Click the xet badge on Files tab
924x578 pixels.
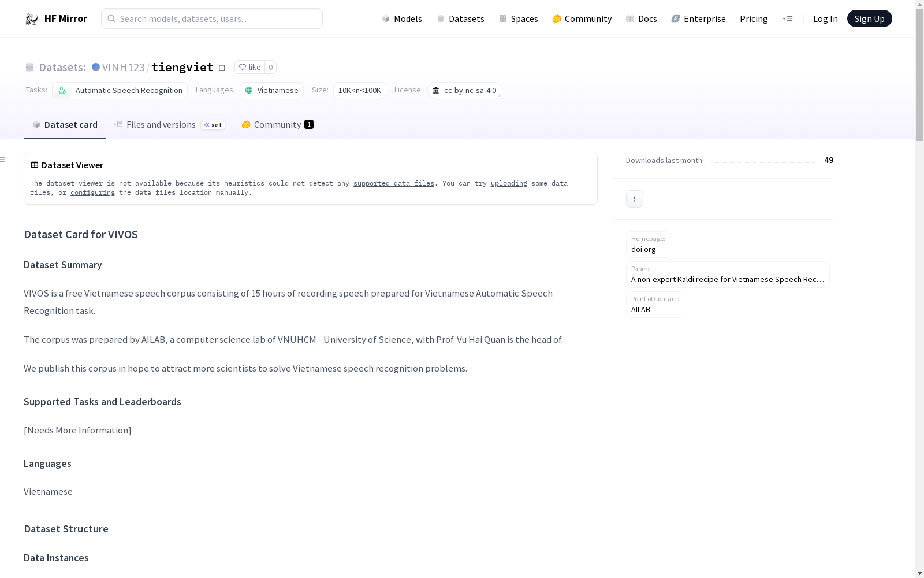pyautogui.click(x=213, y=125)
